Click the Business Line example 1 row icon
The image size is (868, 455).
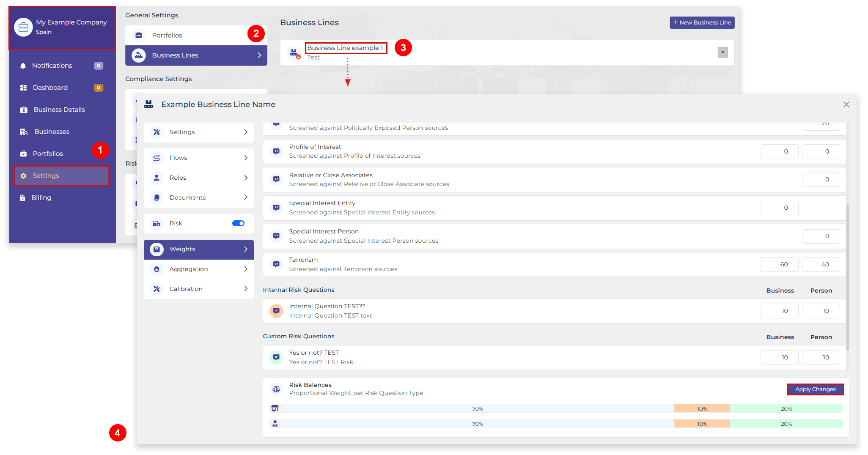point(294,53)
